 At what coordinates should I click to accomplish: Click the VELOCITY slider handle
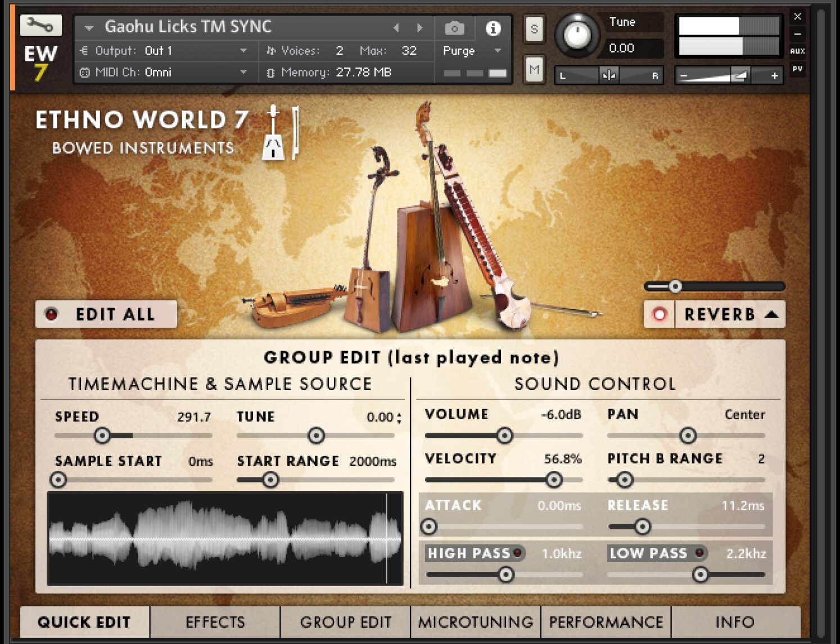click(x=554, y=480)
